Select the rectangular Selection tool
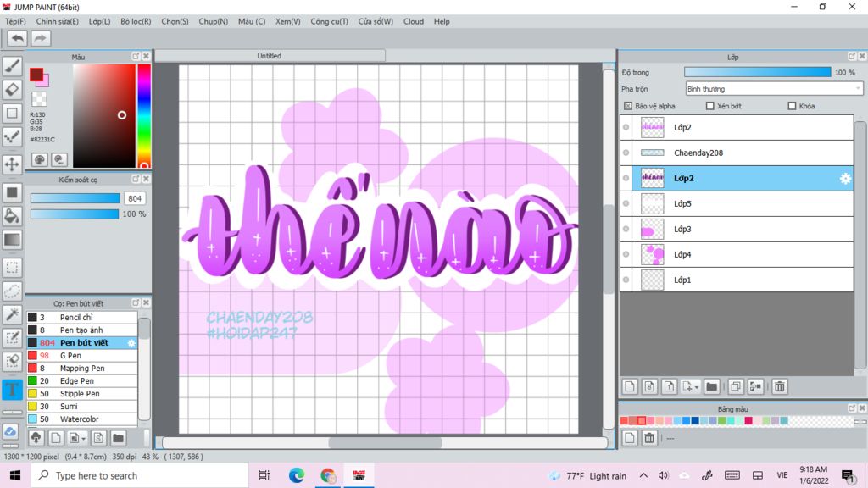868x488 pixels. click(x=12, y=268)
